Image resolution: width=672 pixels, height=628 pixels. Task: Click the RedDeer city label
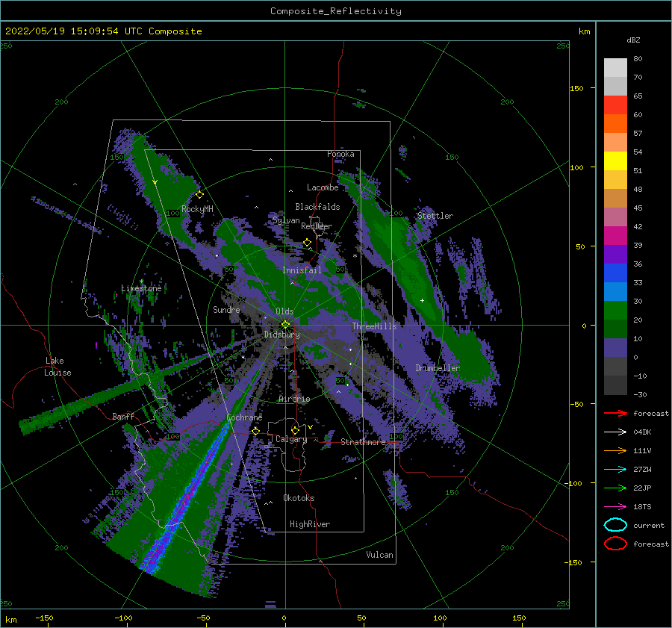coord(317,226)
